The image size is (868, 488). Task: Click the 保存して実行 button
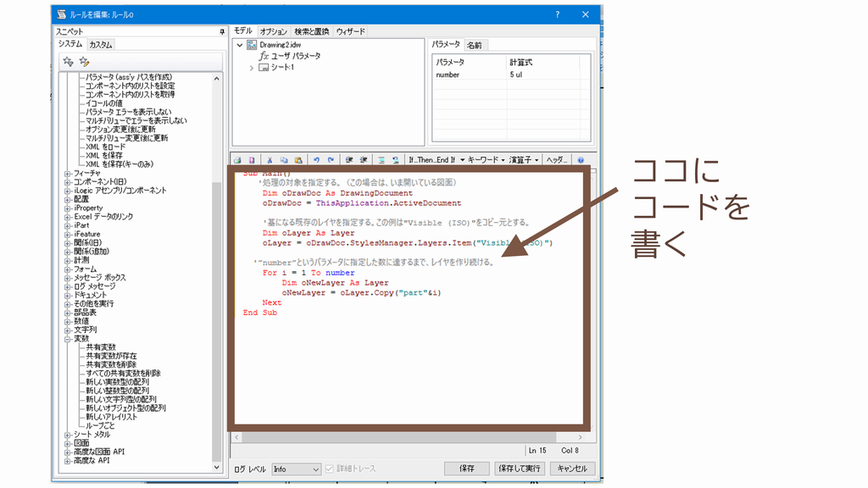coord(519,469)
